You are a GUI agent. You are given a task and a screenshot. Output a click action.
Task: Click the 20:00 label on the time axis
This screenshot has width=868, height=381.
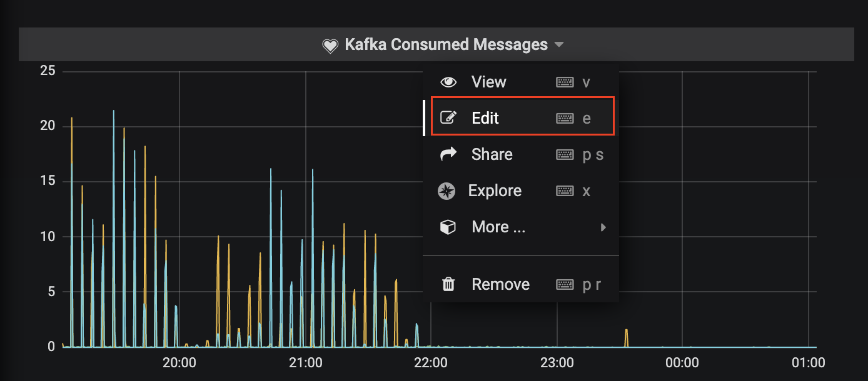[x=179, y=363]
